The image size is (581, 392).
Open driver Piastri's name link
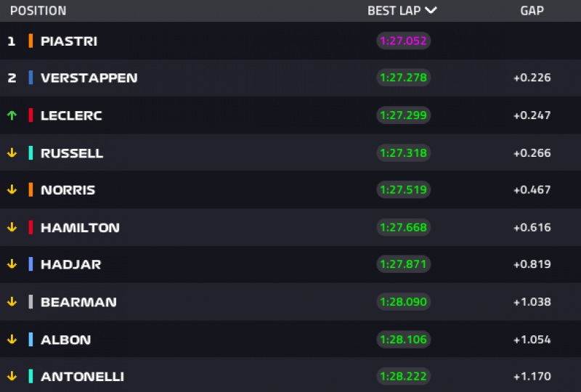point(69,41)
